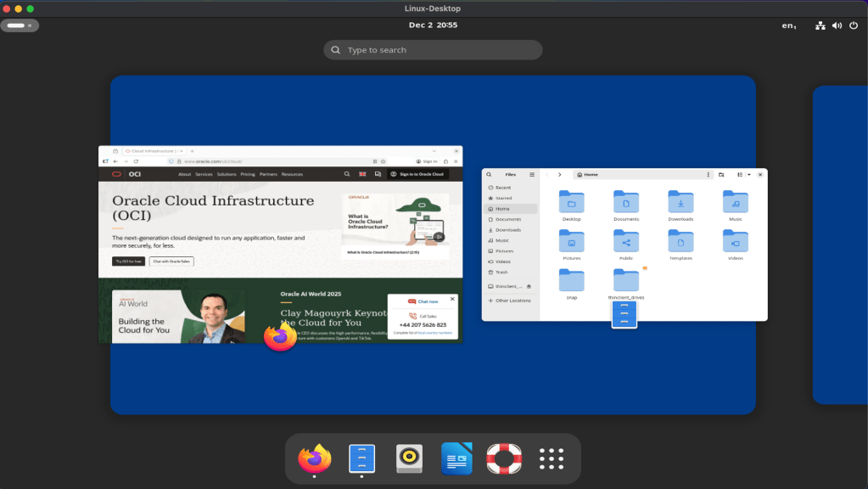868x489 pixels.
Task: Switch to the adjacent workspace on right
Action: [840, 244]
